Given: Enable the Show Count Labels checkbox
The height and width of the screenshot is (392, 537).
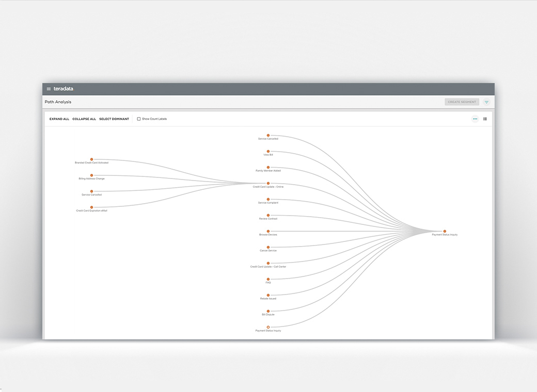Looking at the screenshot, I should tap(138, 119).
